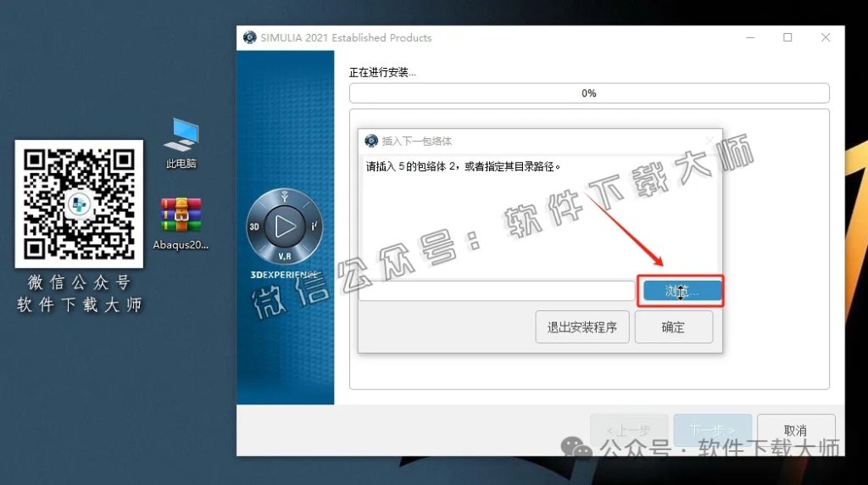Screen dimensions: 868x485
Task: Click the 3DEXPERIENCE compass play logo
Action: (x=285, y=226)
